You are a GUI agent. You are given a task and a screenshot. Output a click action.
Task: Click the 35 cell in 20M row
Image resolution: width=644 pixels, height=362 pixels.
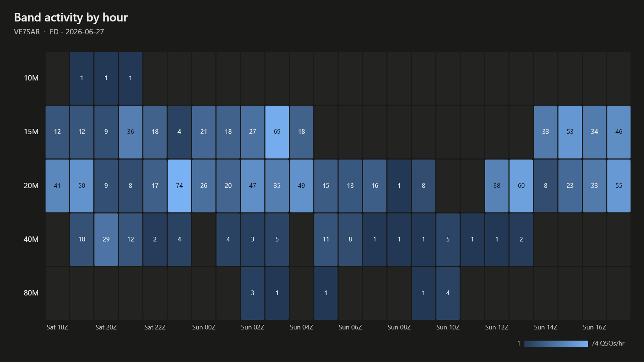click(277, 186)
